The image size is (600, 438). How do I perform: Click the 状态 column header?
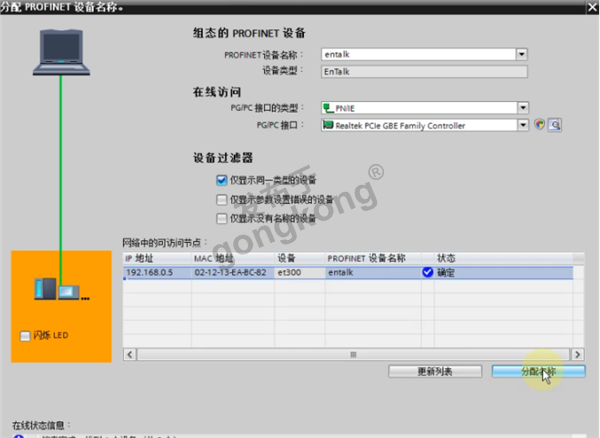[504, 258]
